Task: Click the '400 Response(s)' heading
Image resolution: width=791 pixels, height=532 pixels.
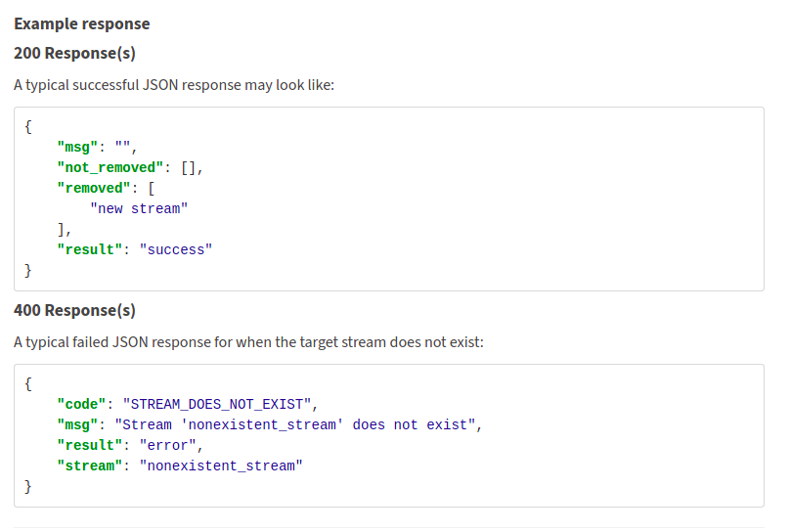Action: point(74,310)
